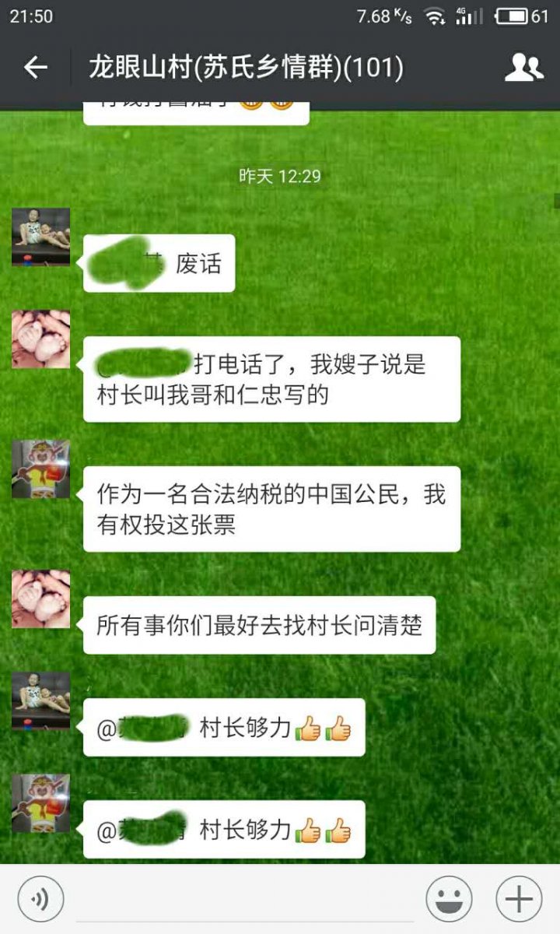This screenshot has height=934, width=560.
Task: Tap baby feet avatar beside 打电话了 message
Action: (40, 339)
